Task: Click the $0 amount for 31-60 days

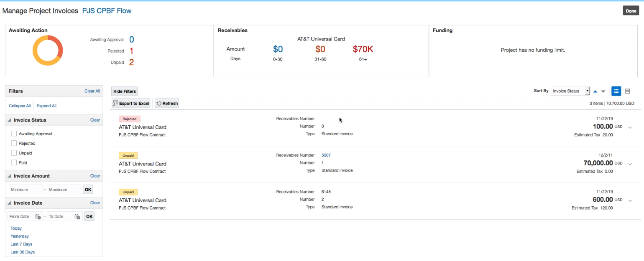Action: (320, 49)
